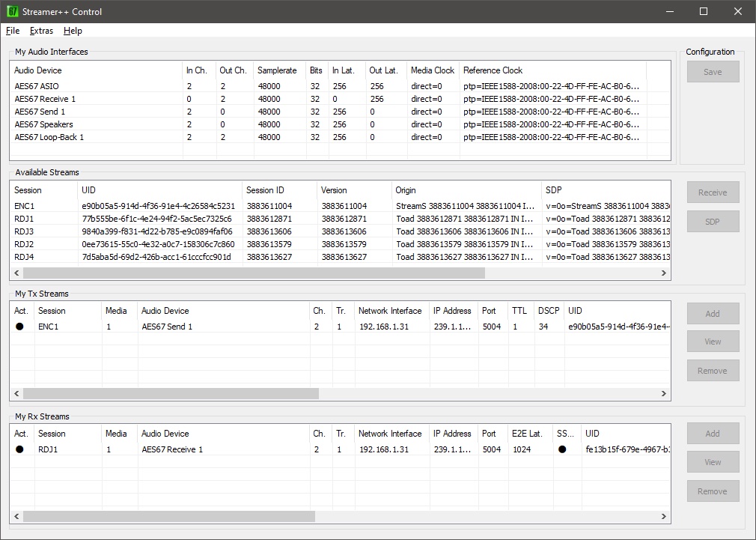Open the Extras menu
Image resolution: width=756 pixels, height=540 pixels.
(41, 31)
